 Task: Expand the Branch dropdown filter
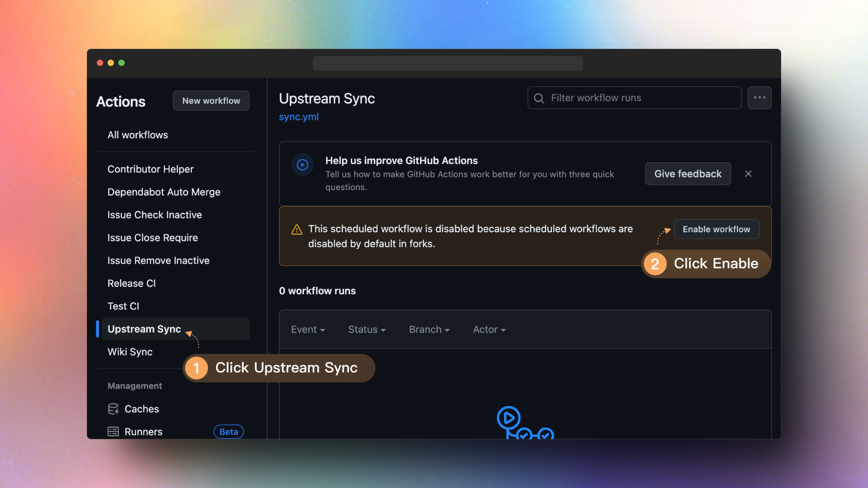[429, 329]
